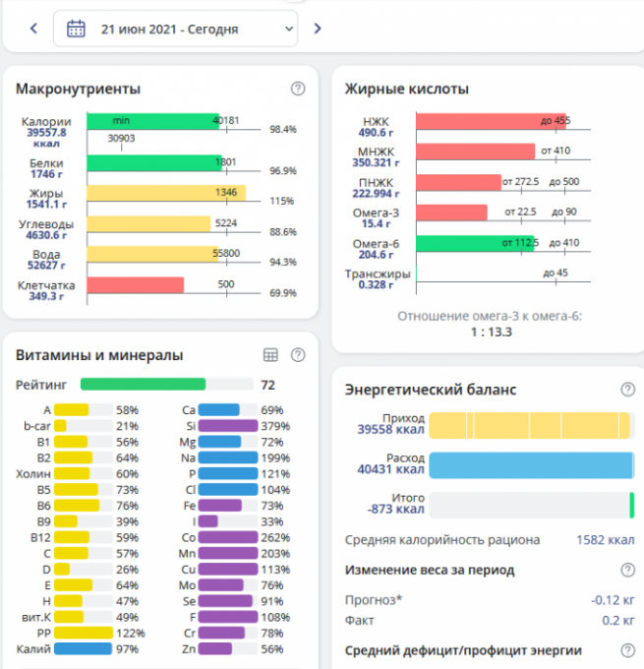Expand the date range dropdown chevron
This screenshot has width=644, height=669.
pos(288,30)
